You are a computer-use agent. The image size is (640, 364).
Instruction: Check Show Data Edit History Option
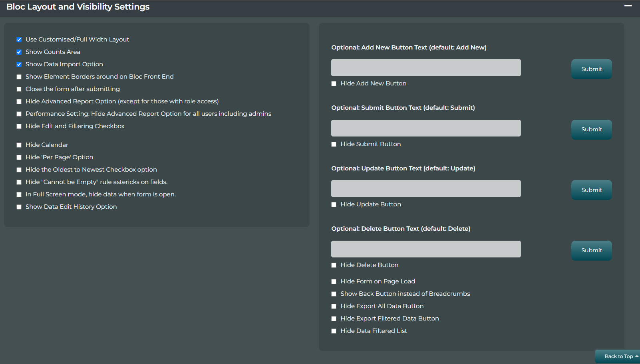click(x=19, y=207)
